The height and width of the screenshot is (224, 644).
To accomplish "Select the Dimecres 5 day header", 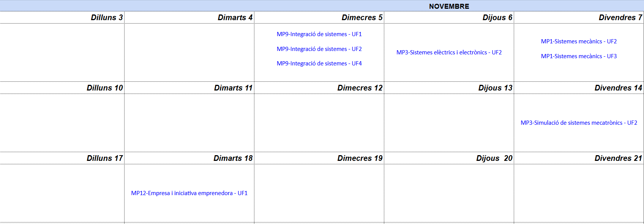I will [x=362, y=17].
